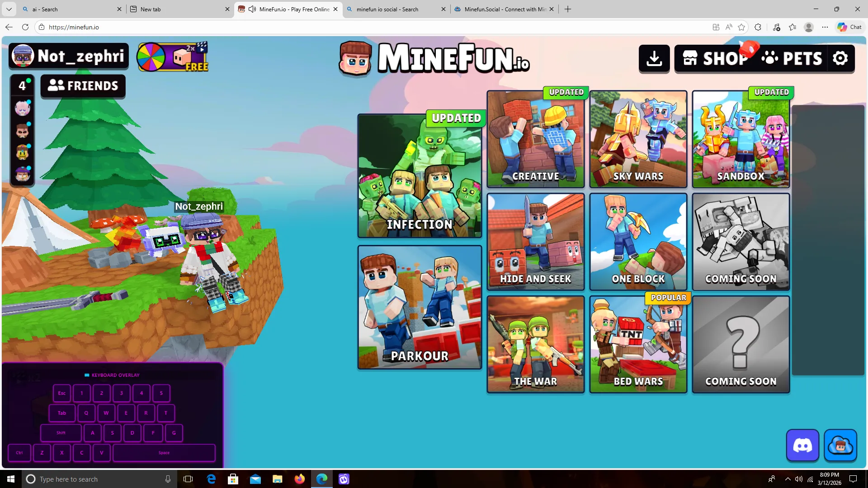Open the Discord server button
868x488 pixels.
coord(802,446)
